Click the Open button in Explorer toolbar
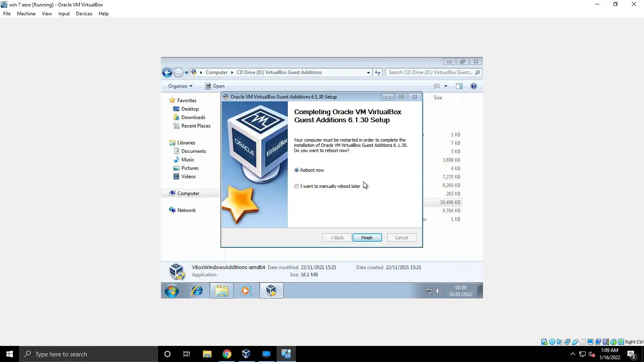Image resolution: width=644 pixels, height=362 pixels. pos(215,86)
